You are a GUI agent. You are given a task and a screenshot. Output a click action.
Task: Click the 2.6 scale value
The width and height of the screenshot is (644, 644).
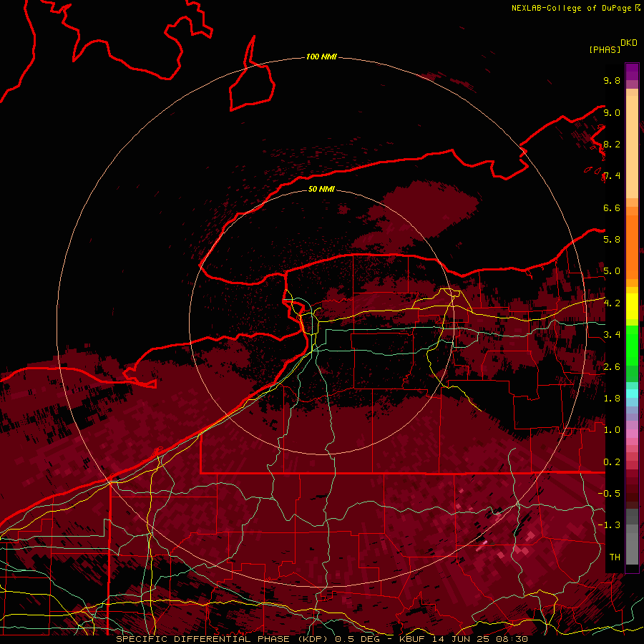tap(612, 367)
